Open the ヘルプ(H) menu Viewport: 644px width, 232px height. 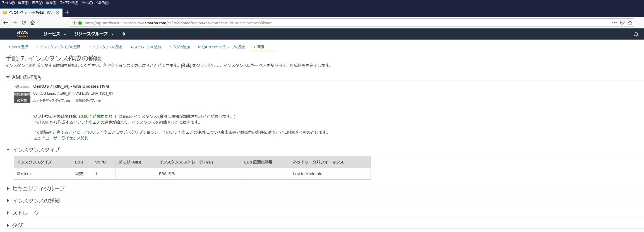[x=102, y=3]
